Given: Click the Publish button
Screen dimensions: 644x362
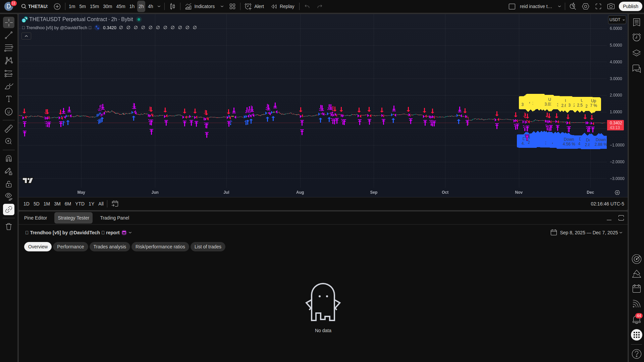Looking at the screenshot, I should coord(630,6).
